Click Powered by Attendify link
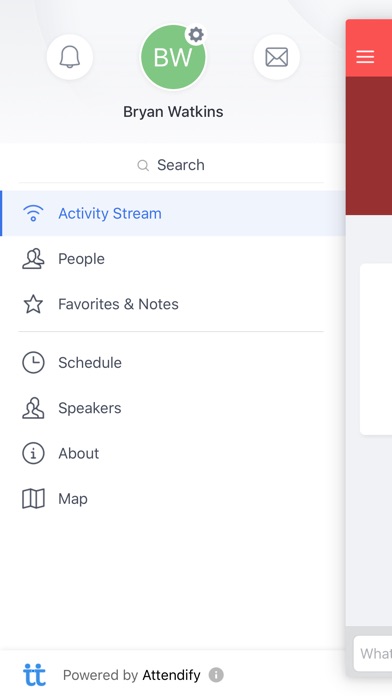The width and height of the screenshot is (392, 696). 131,675
